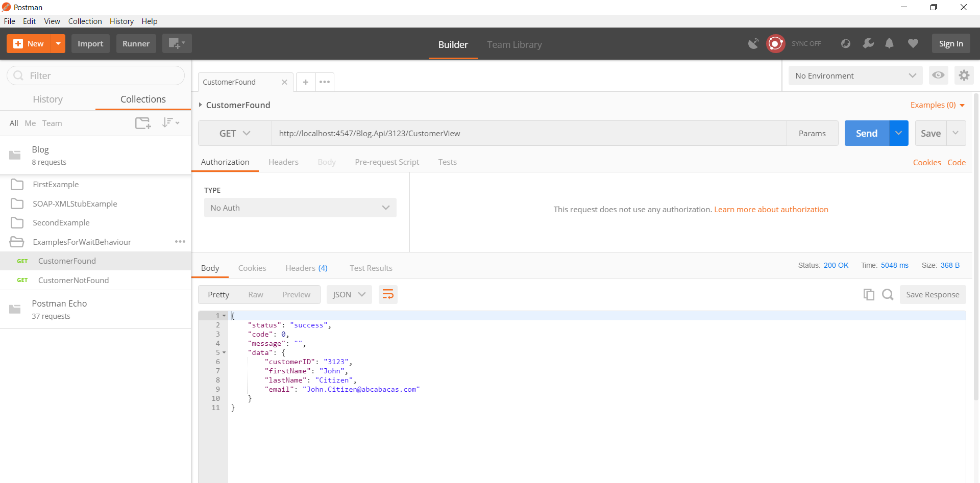Open manage environments gear icon
Screen dimensions: 980x483
point(964,75)
